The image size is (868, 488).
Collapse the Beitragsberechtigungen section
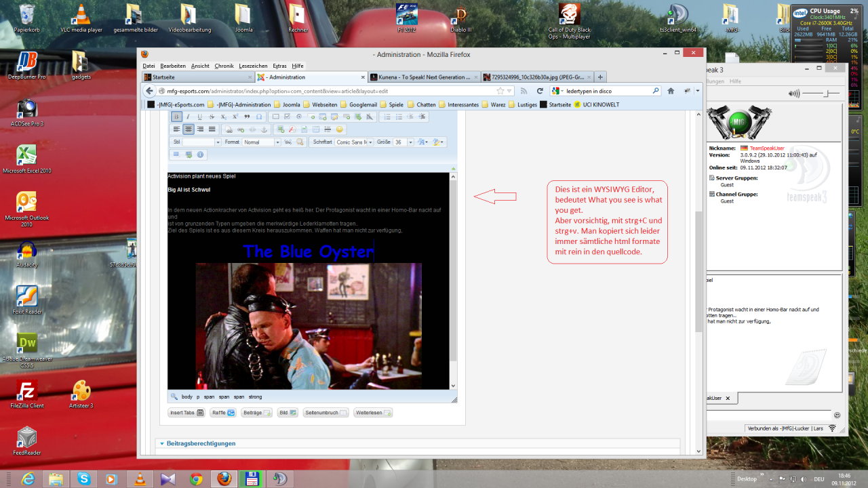tap(162, 443)
